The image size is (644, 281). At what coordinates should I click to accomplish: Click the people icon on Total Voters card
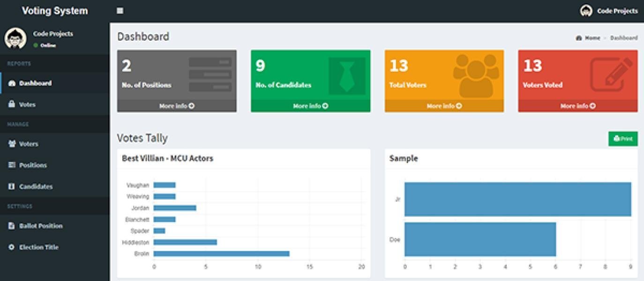pos(475,75)
